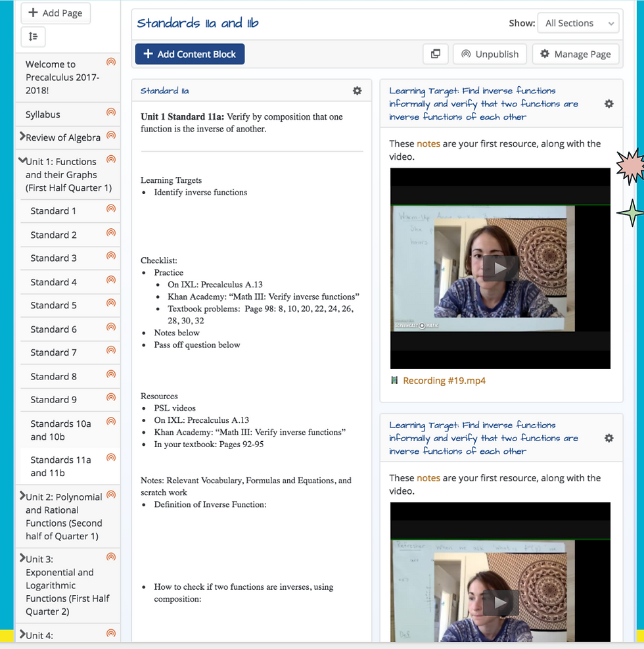Image resolution: width=644 pixels, height=649 pixels.
Task: Go to Standard 7 page
Action: pyautogui.click(x=53, y=352)
